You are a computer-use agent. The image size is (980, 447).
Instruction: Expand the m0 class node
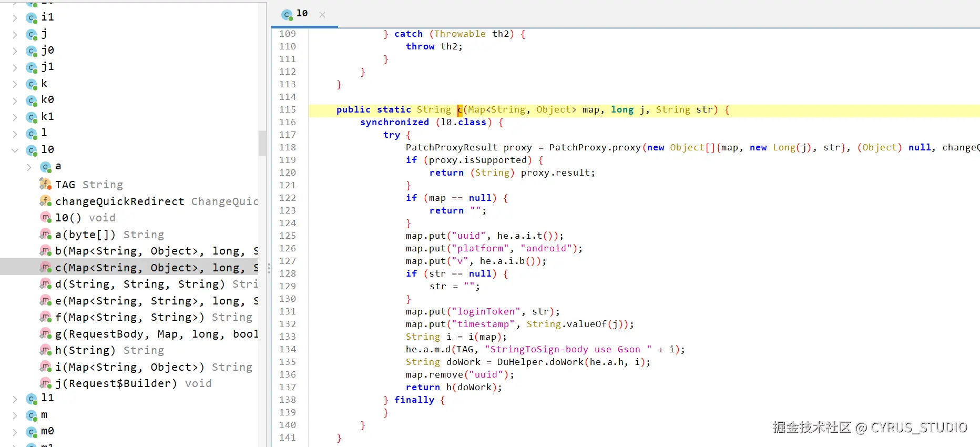tap(15, 432)
